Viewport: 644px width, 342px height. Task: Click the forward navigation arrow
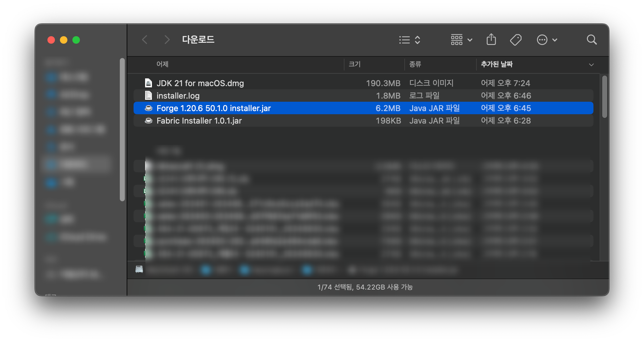[x=167, y=40]
